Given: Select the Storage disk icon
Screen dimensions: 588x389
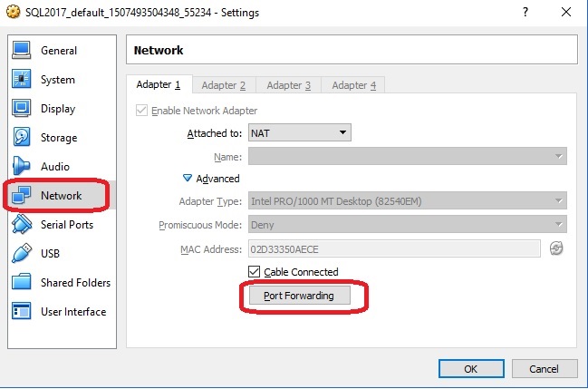Looking at the screenshot, I should click(x=23, y=138).
